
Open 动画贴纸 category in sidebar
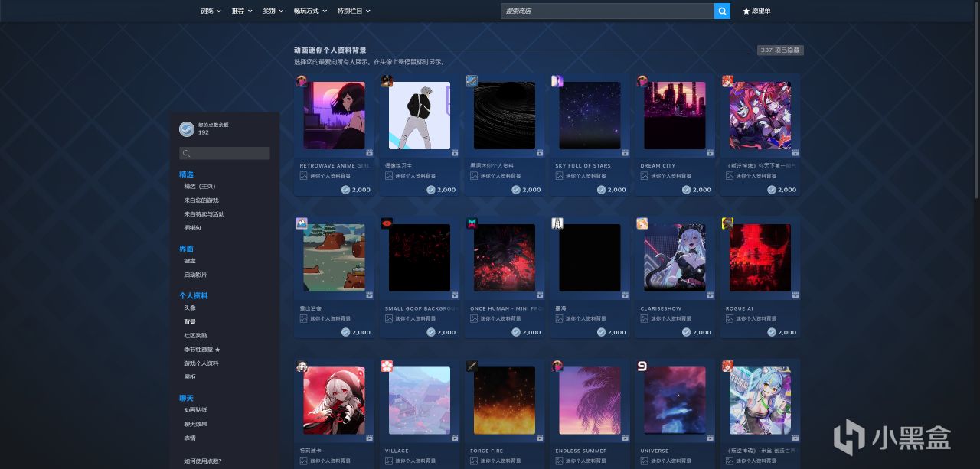195,410
